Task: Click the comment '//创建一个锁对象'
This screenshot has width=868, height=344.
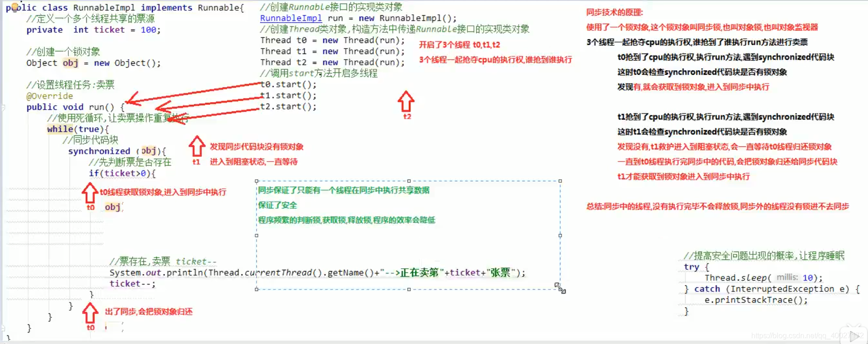Action: (x=63, y=52)
